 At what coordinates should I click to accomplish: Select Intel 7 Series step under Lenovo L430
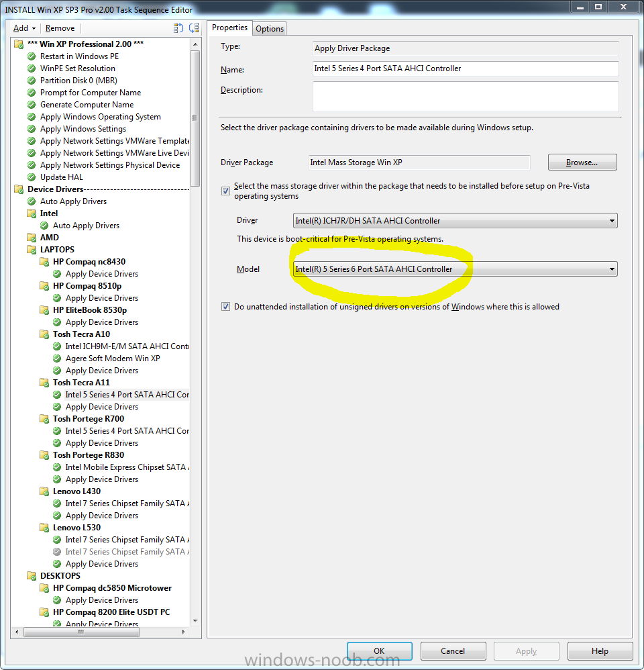click(127, 504)
